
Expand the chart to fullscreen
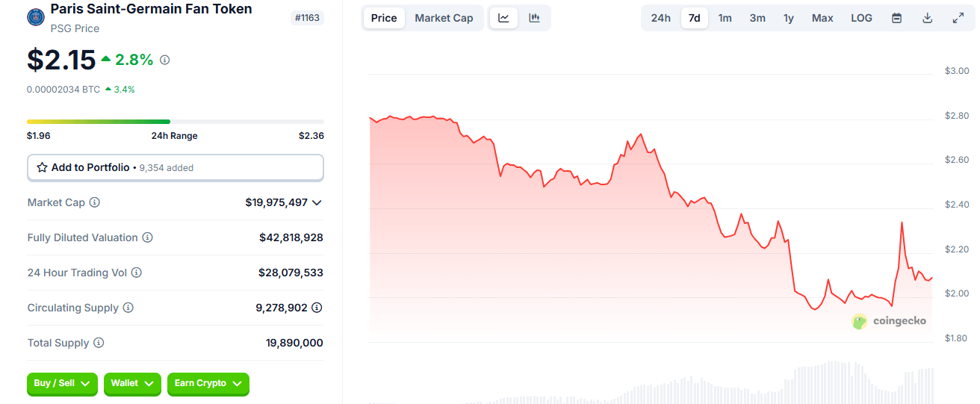coord(958,18)
